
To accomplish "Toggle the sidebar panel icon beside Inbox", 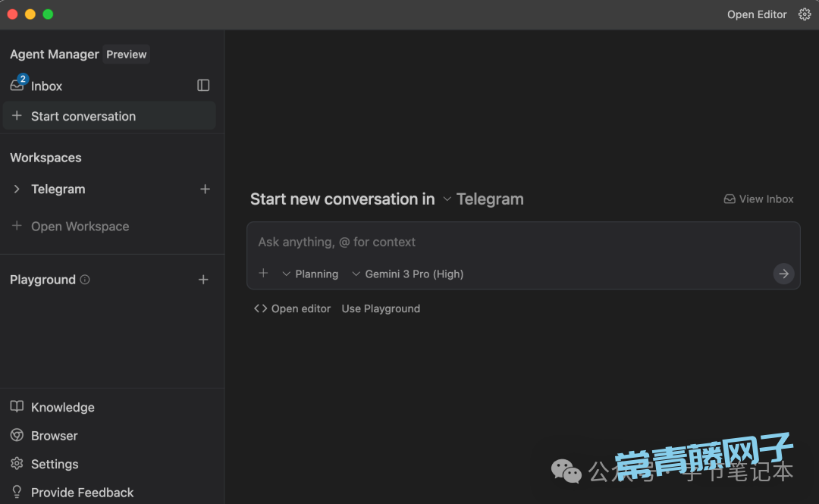I will click(x=203, y=86).
